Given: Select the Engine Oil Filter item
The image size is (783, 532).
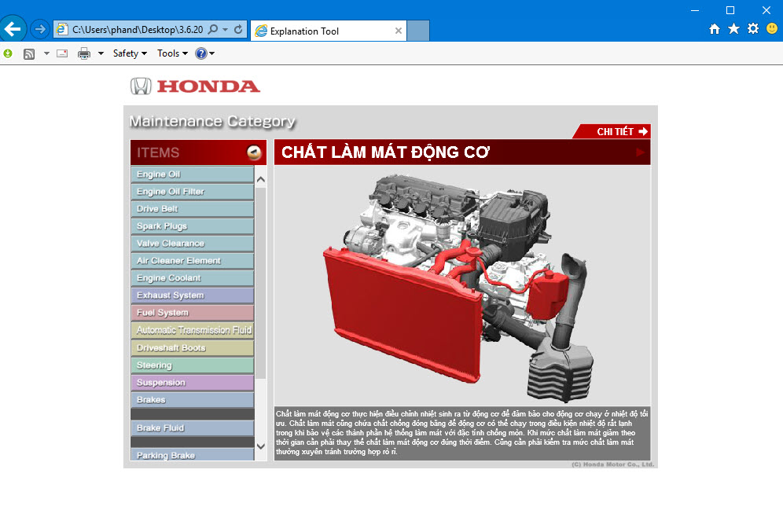Looking at the screenshot, I should pos(193,192).
